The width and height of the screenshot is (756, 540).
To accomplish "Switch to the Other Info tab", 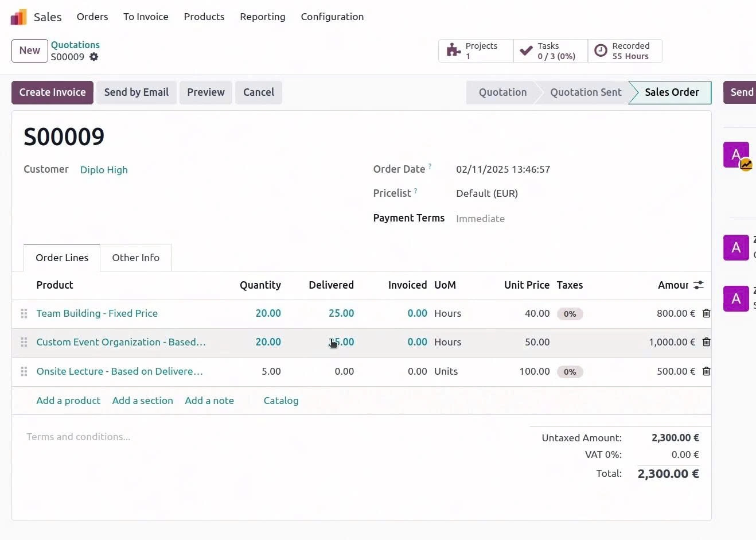I will (x=135, y=258).
